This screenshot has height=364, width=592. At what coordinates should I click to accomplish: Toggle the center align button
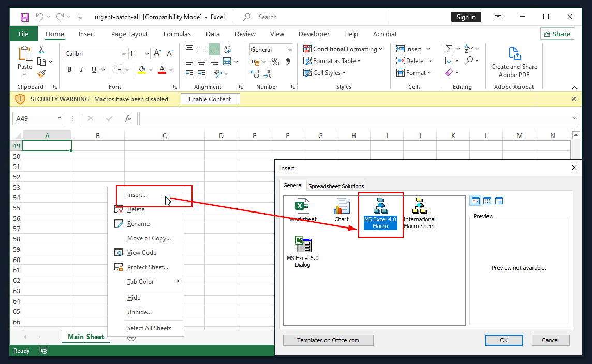201,62
